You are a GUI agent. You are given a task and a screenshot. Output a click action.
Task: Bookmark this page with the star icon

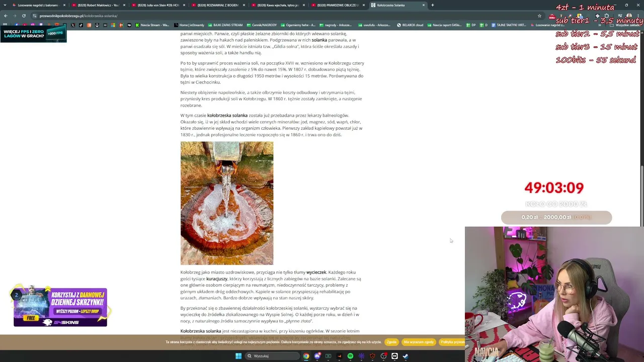coord(539,16)
